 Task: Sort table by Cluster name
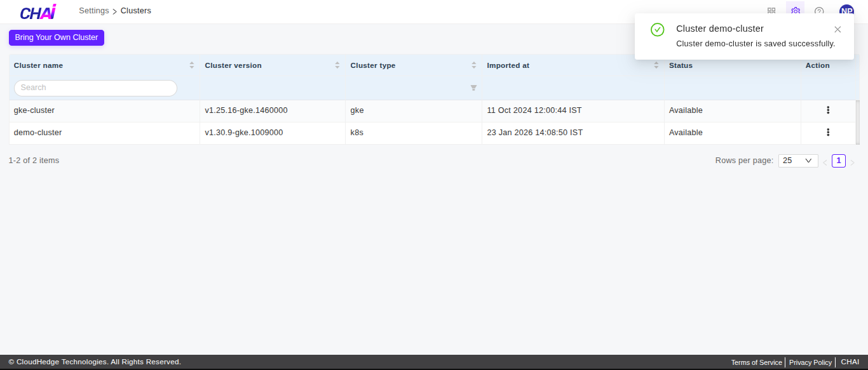click(192, 65)
